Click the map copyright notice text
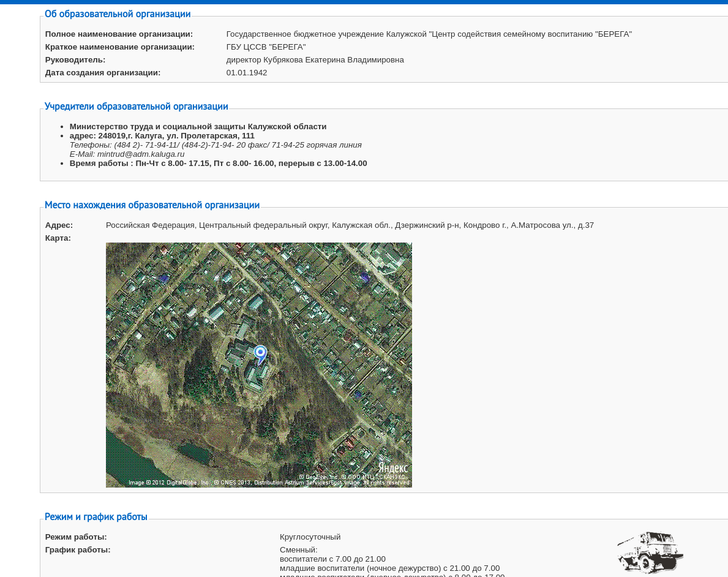The width and height of the screenshot is (728, 577). click(x=269, y=480)
